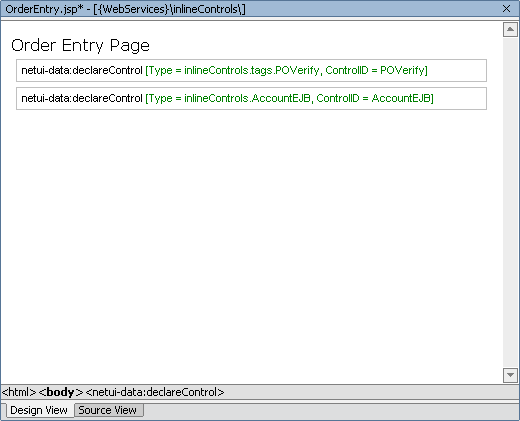Select the AccountEJB declareControl box
Viewport: 520px width, 421px height.
point(251,98)
